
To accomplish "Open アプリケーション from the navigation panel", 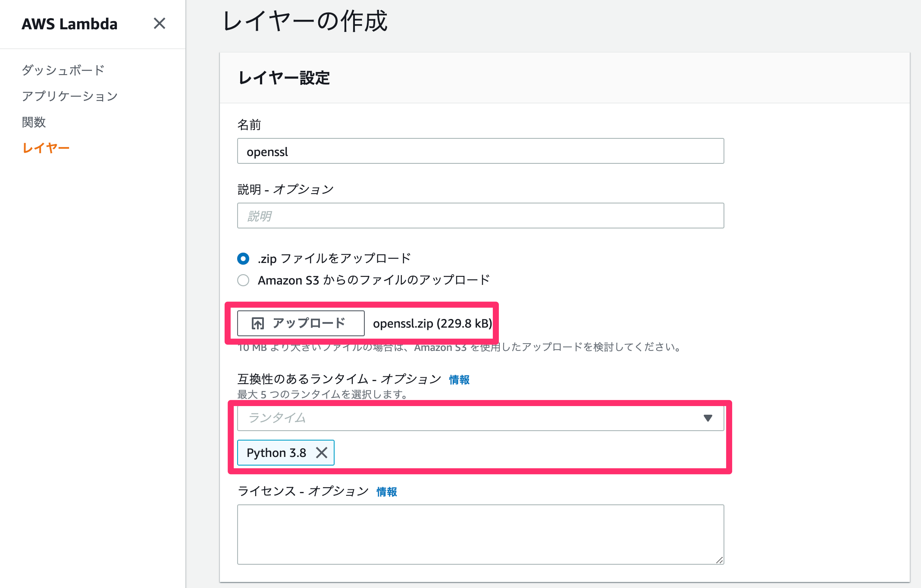I will (x=70, y=96).
